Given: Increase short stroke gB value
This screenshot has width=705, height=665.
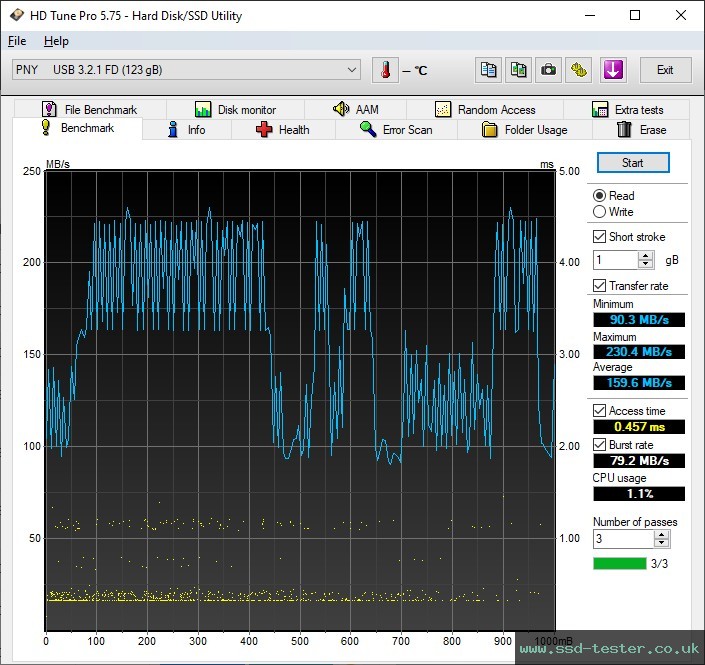Looking at the screenshot, I should point(646,256).
